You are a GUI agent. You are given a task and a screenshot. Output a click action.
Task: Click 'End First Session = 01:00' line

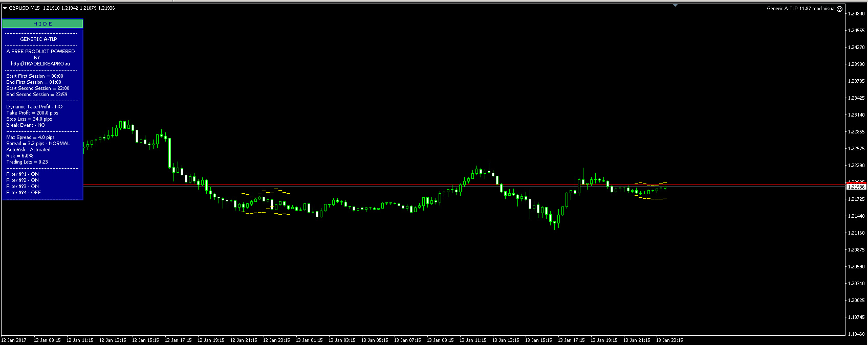tap(34, 82)
